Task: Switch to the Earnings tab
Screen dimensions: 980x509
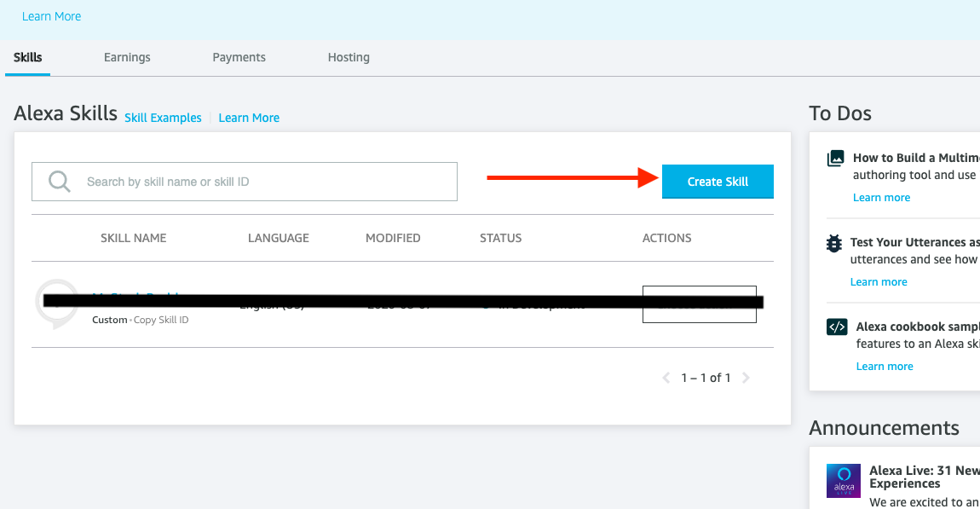Action: coord(127,57)
